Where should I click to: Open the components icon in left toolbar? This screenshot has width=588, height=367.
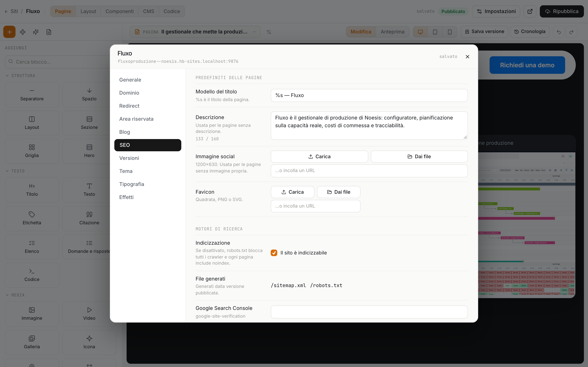[x=23, y=32]
